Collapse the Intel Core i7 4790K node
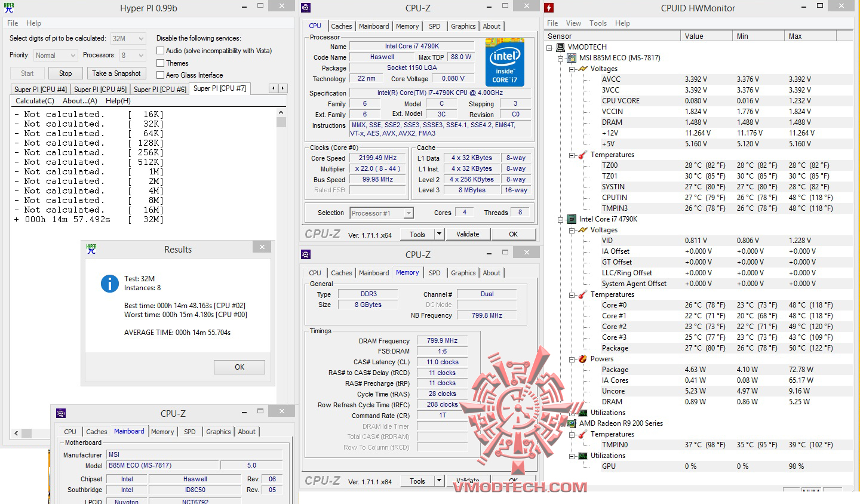The width and height of the screenshot is (860, 504). [561, 219]
